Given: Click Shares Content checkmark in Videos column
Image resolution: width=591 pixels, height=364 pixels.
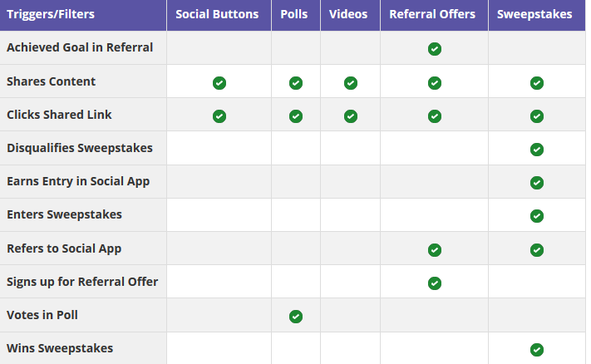Looking at the screenshot, I should (350, 82).
